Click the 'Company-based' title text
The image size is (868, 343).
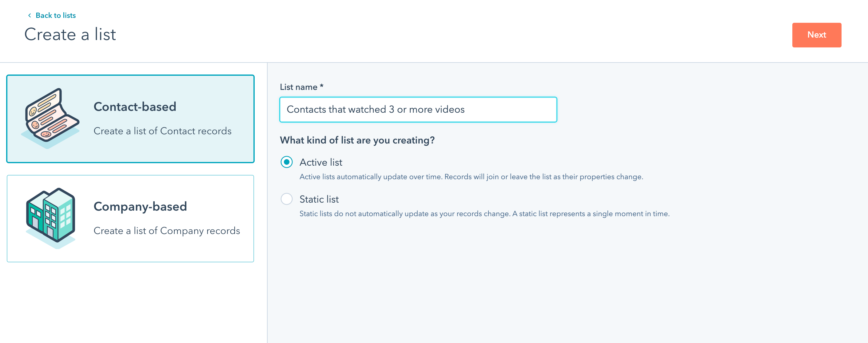click(140, 206)
